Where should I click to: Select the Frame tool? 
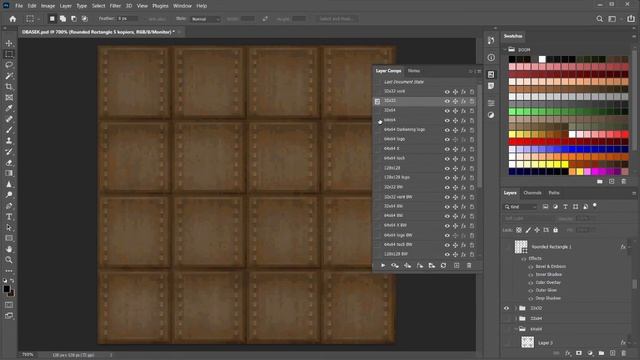(9, 98)
